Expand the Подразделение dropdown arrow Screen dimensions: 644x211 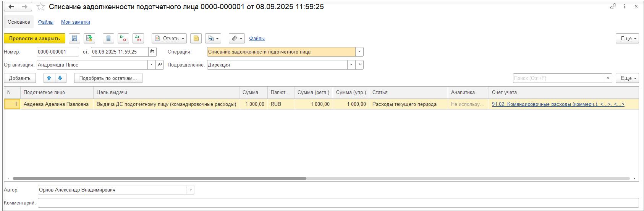pyautogui.click(x=351, y=65)
